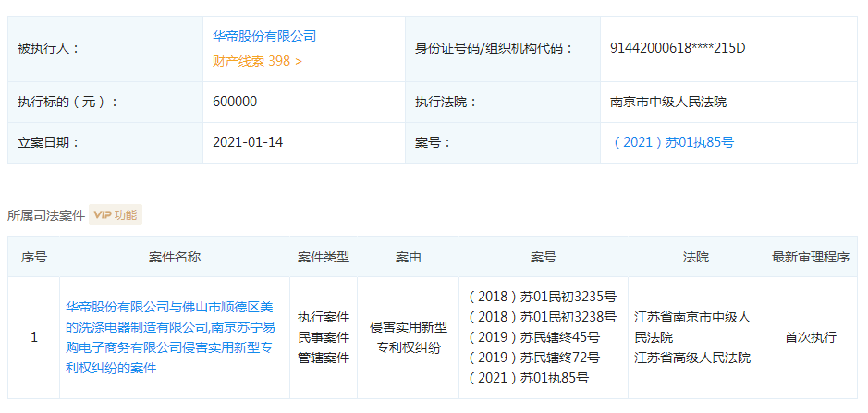
Task: Select 民事案件 case type text
Action: tap(324, 337)
